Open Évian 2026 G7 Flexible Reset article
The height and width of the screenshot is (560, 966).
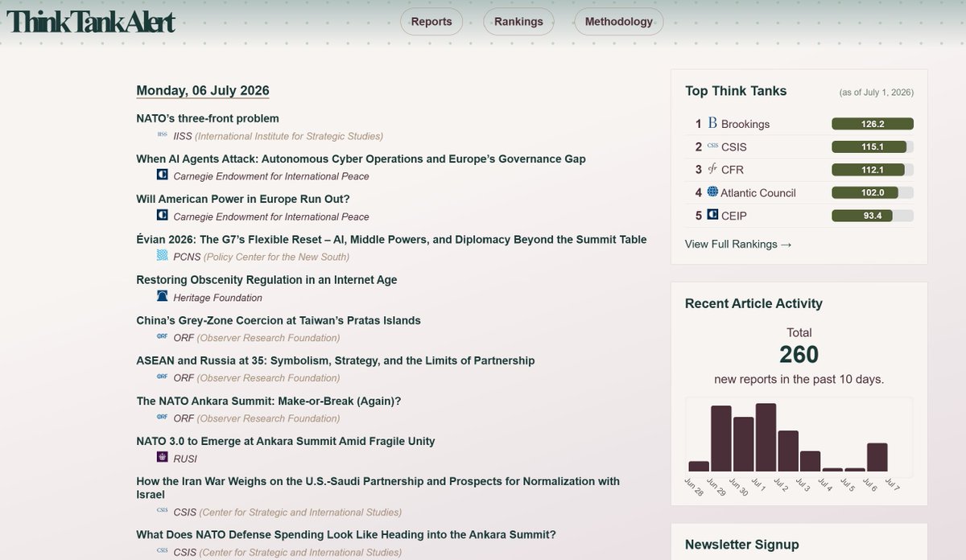[391, 239]
